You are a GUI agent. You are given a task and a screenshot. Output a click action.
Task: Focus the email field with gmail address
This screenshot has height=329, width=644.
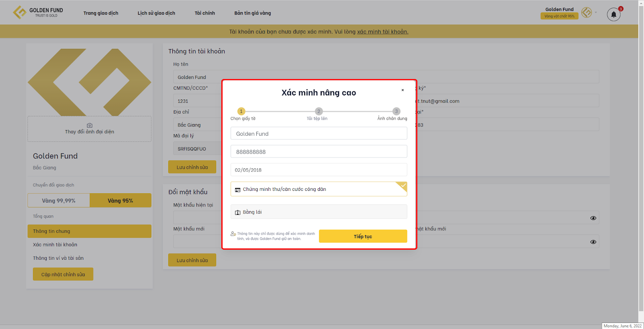pyautogui.click(x=508, y=101)
